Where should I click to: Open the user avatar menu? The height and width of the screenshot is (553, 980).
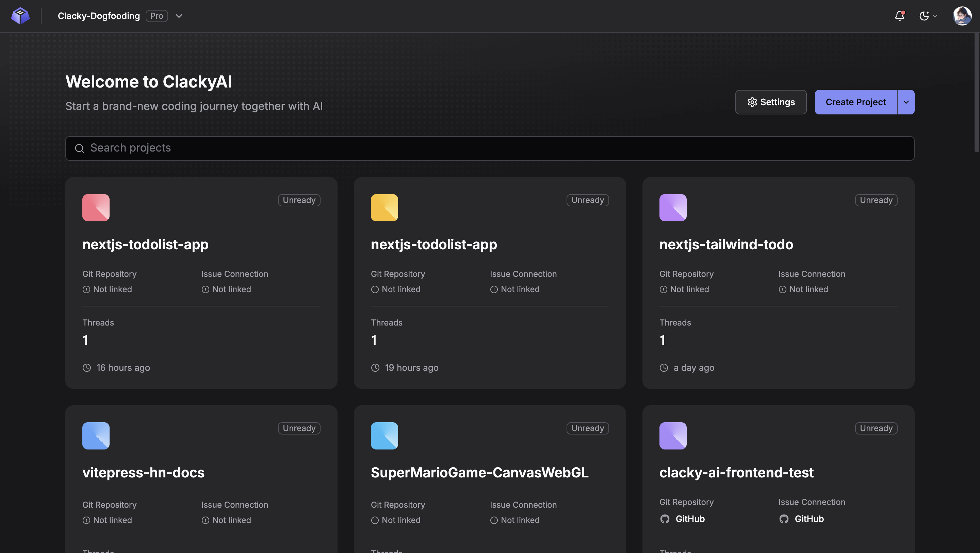962,16
